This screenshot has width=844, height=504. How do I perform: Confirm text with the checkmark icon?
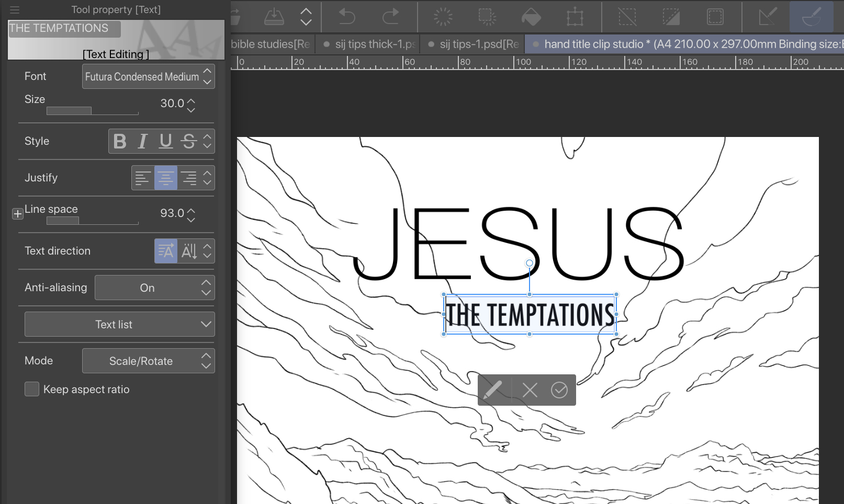[559, 390]
